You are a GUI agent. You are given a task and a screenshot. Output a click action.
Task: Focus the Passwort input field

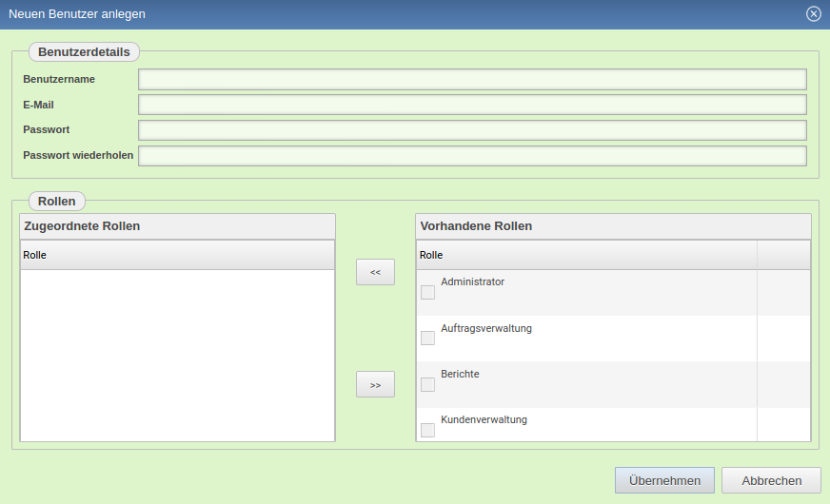(x=472, y=130)
